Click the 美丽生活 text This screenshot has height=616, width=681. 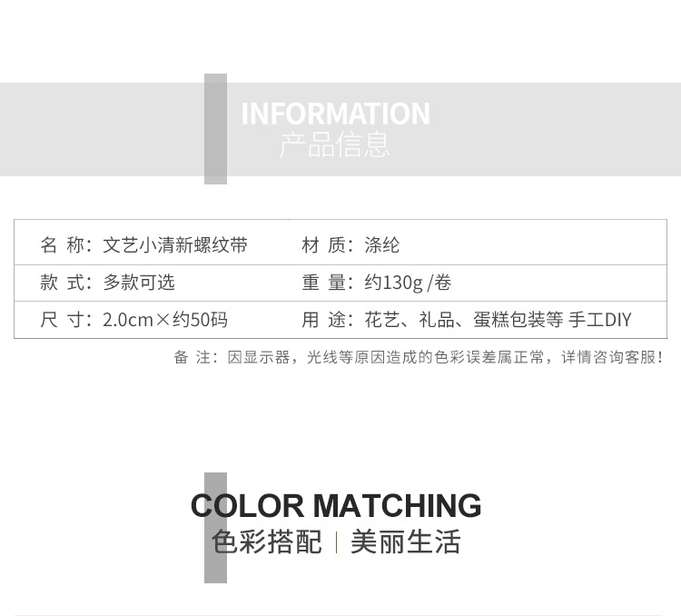[406, 541]
